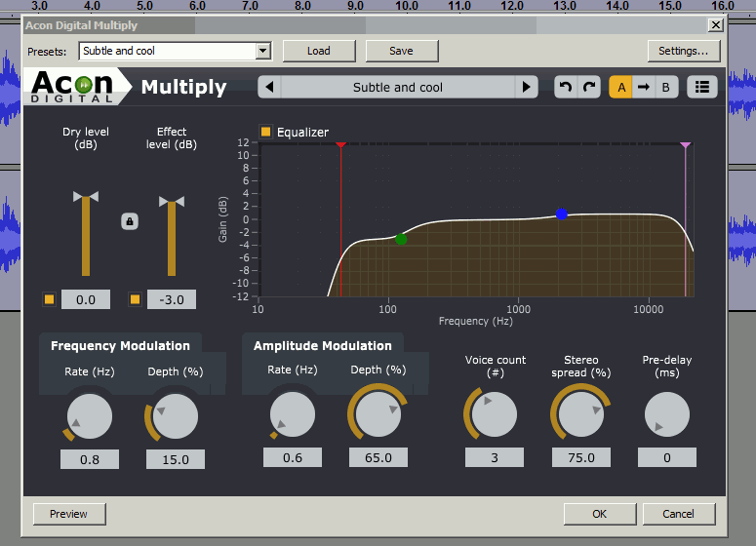Click the FM Depth value field 15.0
Viewport: 756px width, 546px height.
click(176, 459)
